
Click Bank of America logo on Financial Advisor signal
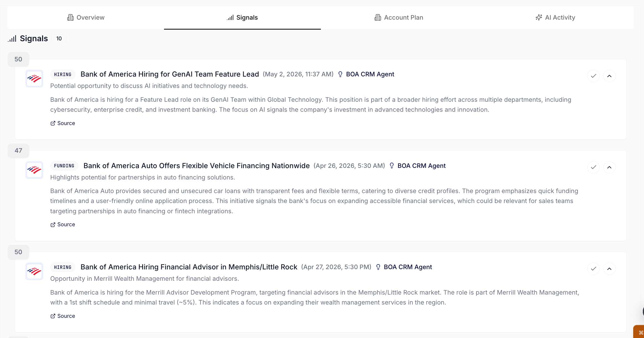(34, 271)
